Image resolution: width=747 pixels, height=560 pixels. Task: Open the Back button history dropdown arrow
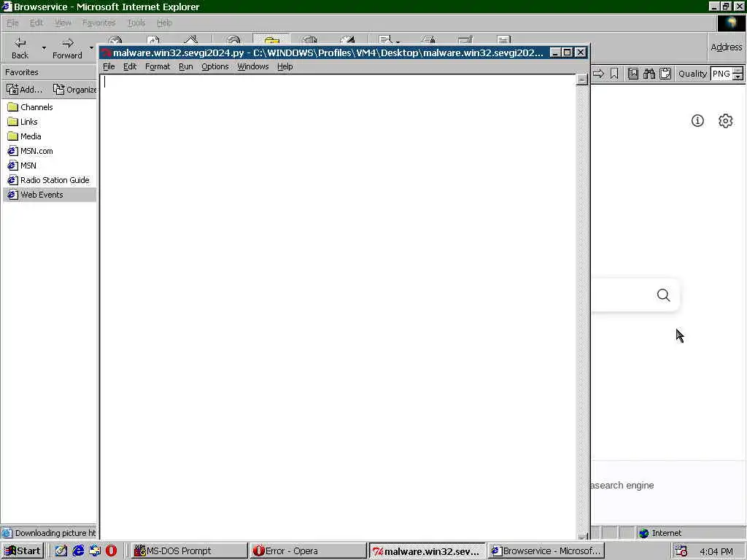44,47
